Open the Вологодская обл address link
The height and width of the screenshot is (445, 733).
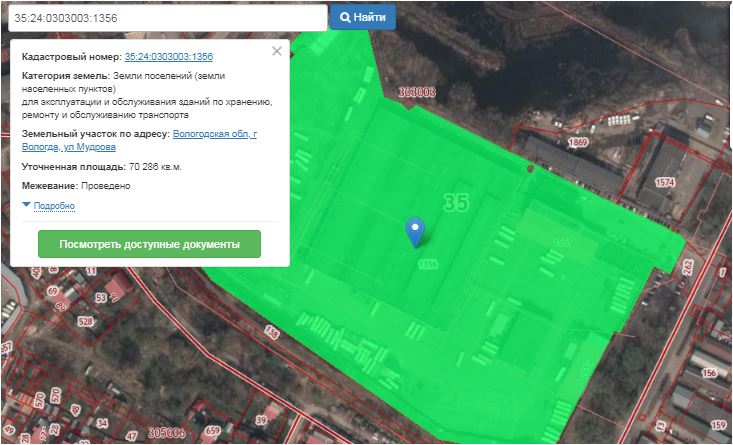[x=214, y=133]
